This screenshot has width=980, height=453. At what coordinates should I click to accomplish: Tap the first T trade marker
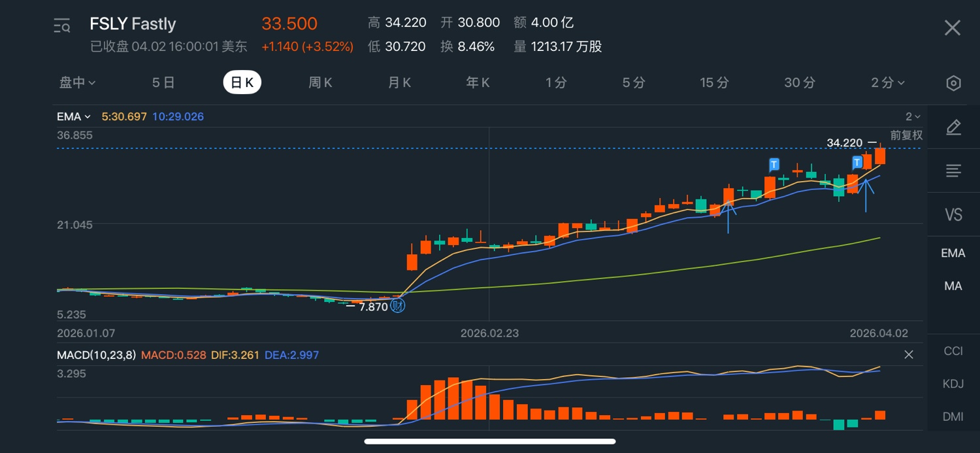click(774, 163)
